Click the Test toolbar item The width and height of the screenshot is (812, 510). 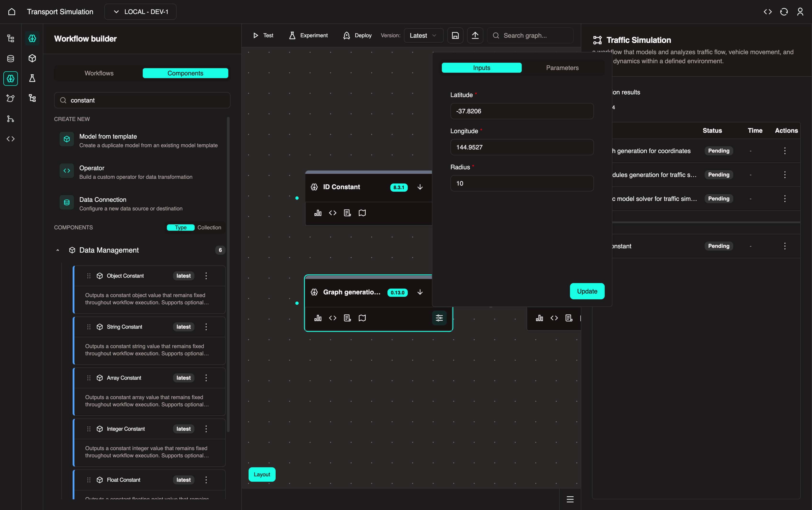pos(263,35)
